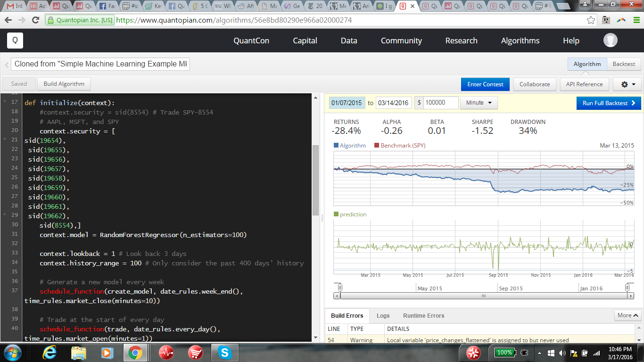Open the Community menu
Screen dimensions: 644x362
tap(401, 41)
